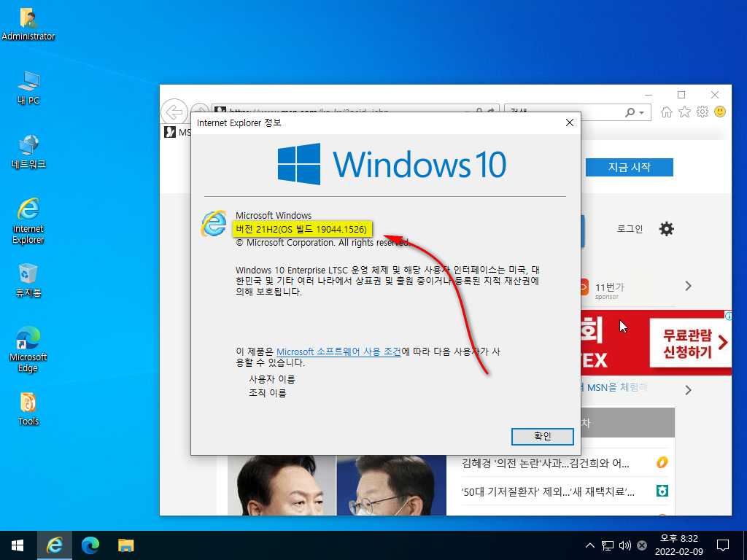Launch Internet Explorer from the desktop shortcut

[28, 221]
